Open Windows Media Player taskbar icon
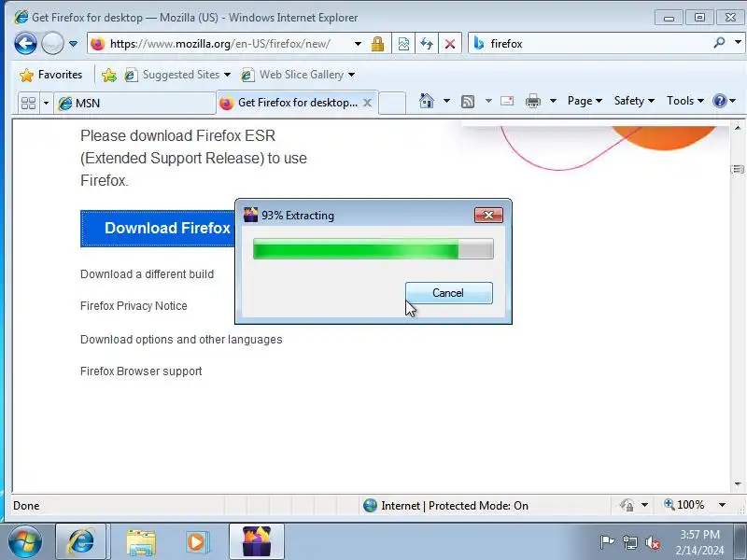This screenshot has height=560, width=747. [x=197, y=542]
